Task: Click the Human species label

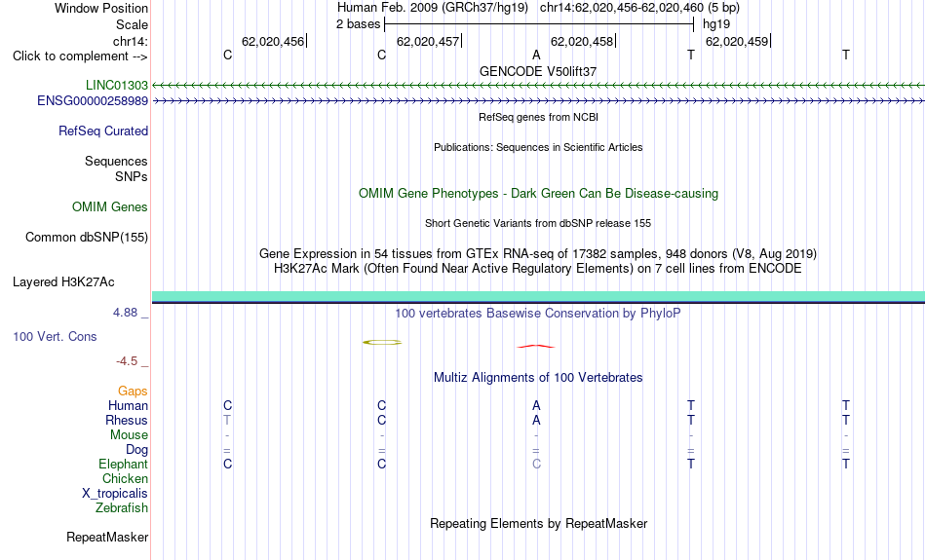Action: [128, 405]
